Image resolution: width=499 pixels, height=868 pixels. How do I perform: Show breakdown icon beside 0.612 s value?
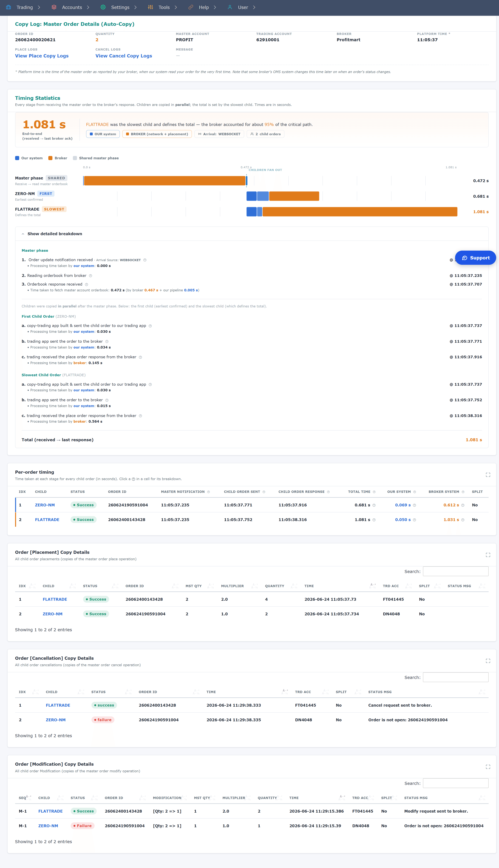463,505
